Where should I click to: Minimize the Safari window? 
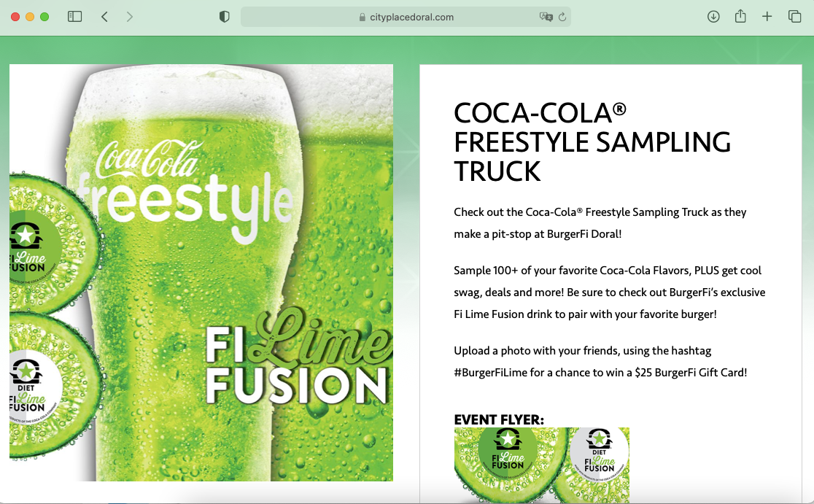tap(30, 17)
